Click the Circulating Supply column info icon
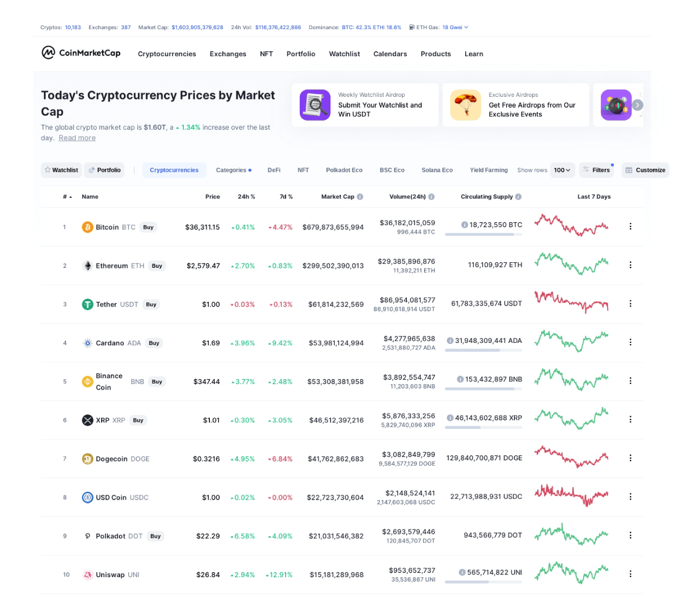The height and width of the screenshot is (608, 700). pos(518,197)
